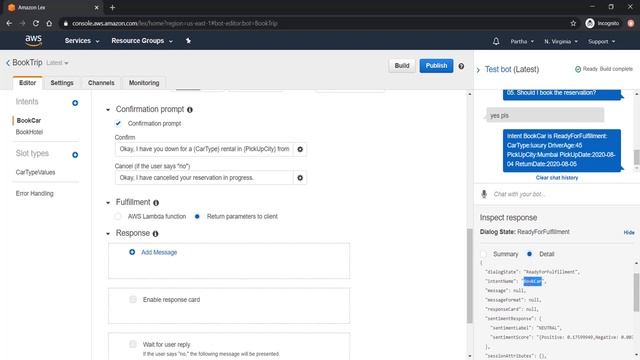Viewport: 640px width, 360px height.
Task: Click the main editor vertical scrollbar
Action: point(469,276)
